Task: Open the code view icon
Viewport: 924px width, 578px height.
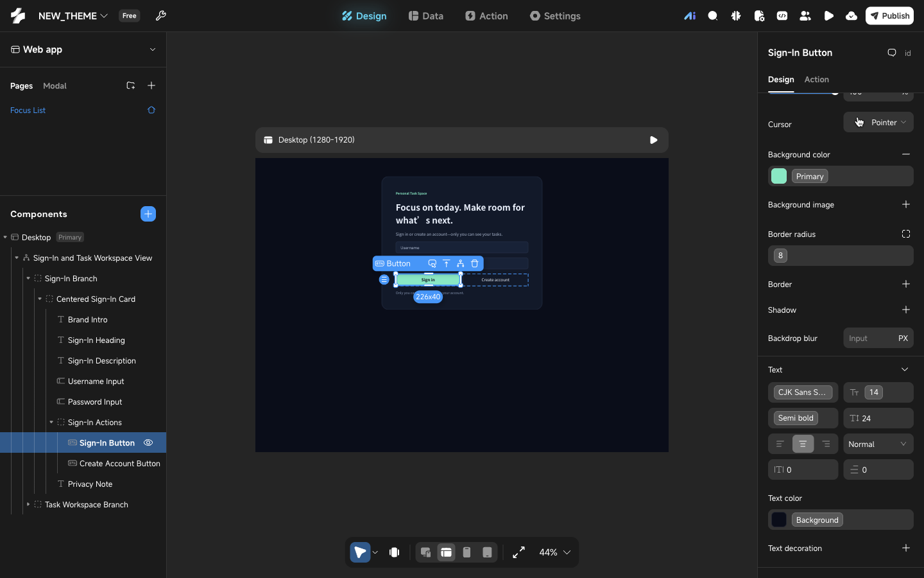Action: click(x=782, y=16)
